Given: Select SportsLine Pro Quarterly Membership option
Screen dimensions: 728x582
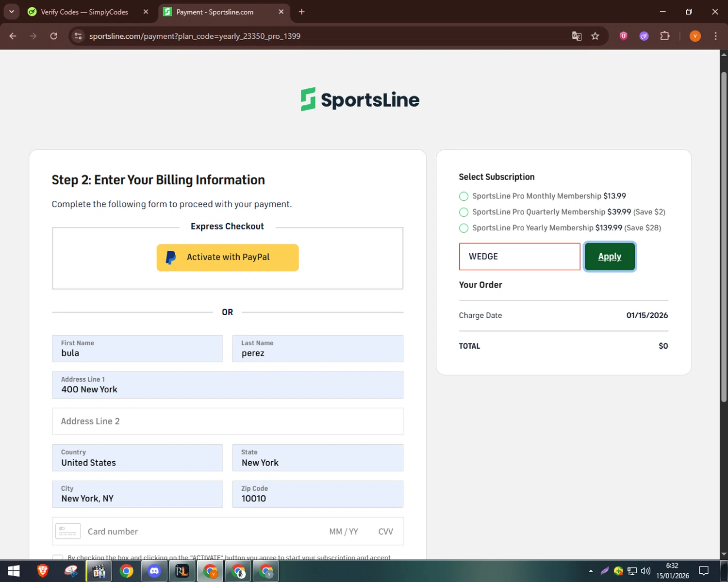Looking at the screenshot, I should point(463,212).
